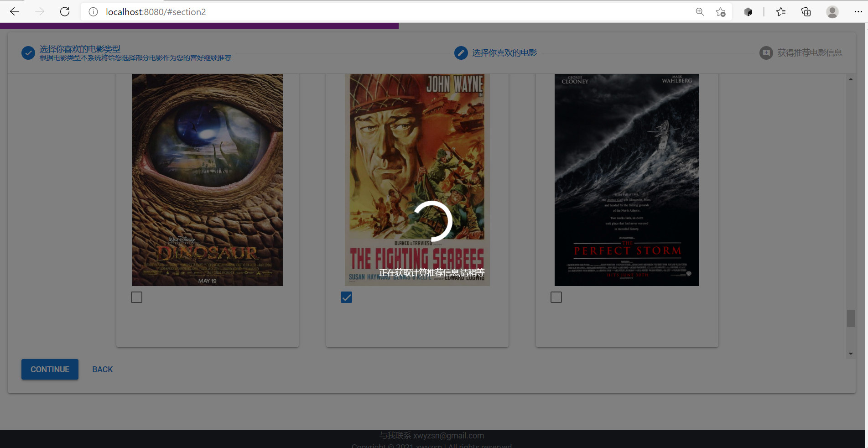Open the browser extension cube icon
868x448 pixels.
(748, 12)
